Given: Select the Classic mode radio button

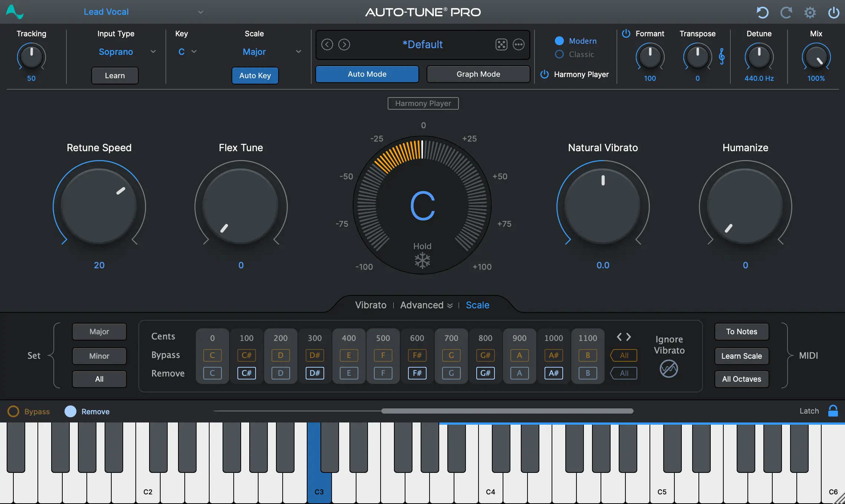Looking at the screenshot, I should [x=559, y=54].
